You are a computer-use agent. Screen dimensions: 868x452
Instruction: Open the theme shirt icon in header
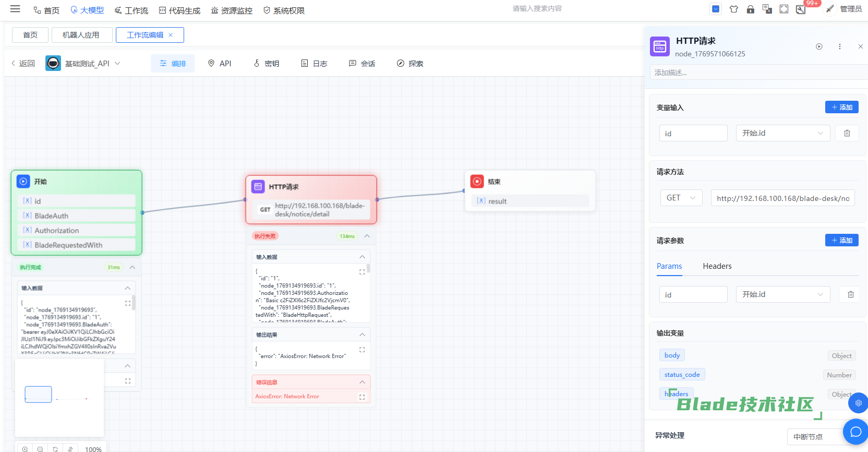tap(734, 9)
